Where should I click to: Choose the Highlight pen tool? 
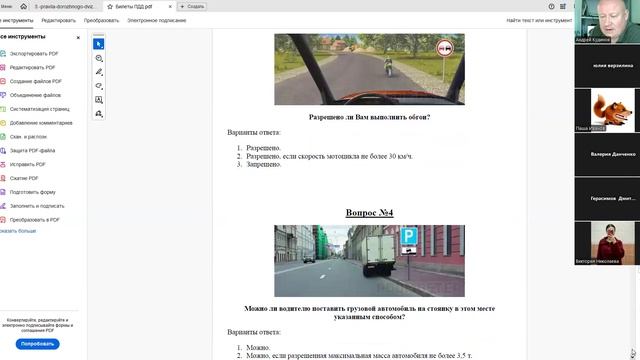[x=99, y=72]
